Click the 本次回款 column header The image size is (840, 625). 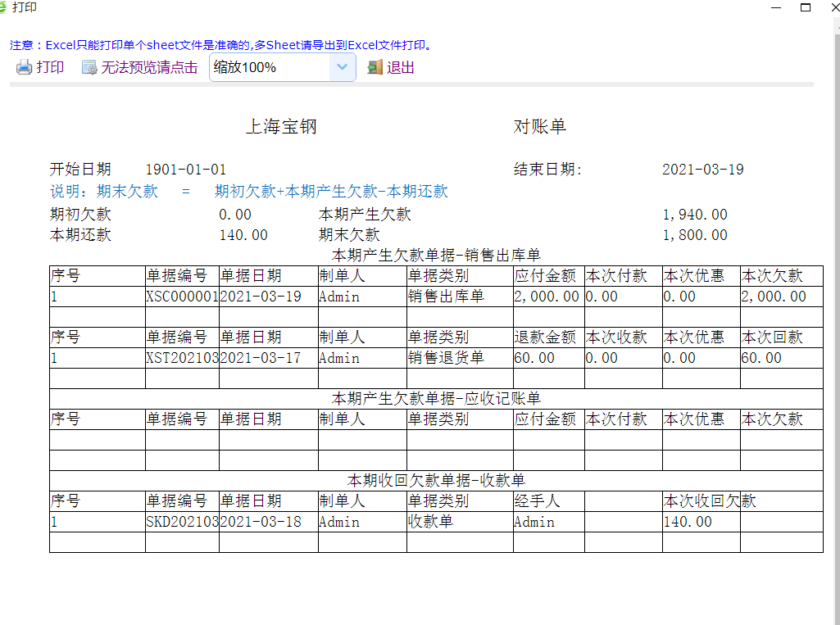pyautogui.click(x=772, y=337)
